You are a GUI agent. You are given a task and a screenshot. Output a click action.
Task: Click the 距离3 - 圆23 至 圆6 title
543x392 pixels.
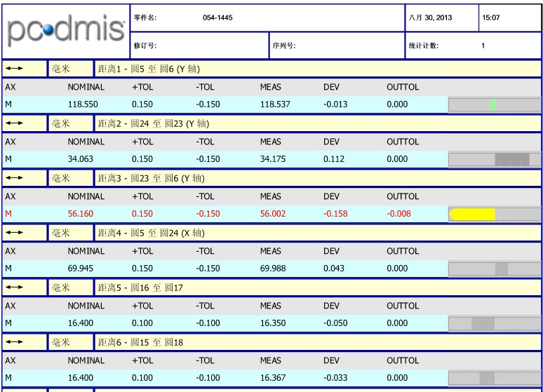pyautogui.click(x=151, y=178)
